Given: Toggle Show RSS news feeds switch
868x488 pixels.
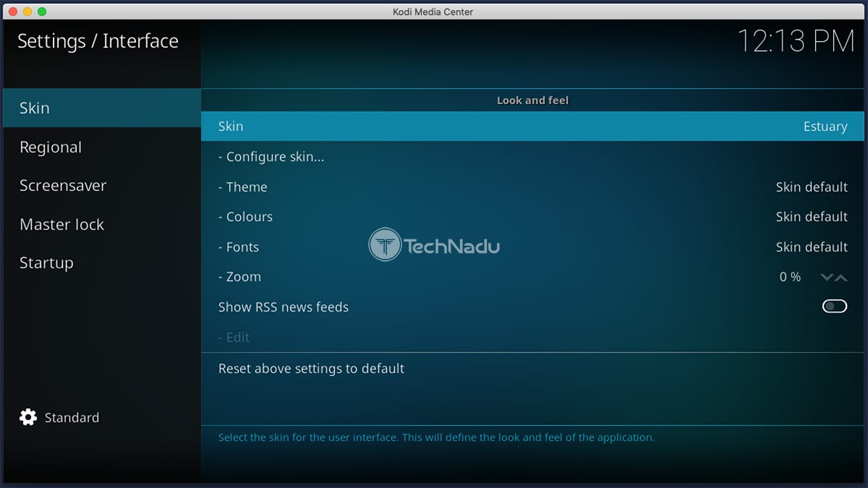Looking at the screenshot, I should pos(835,307).
